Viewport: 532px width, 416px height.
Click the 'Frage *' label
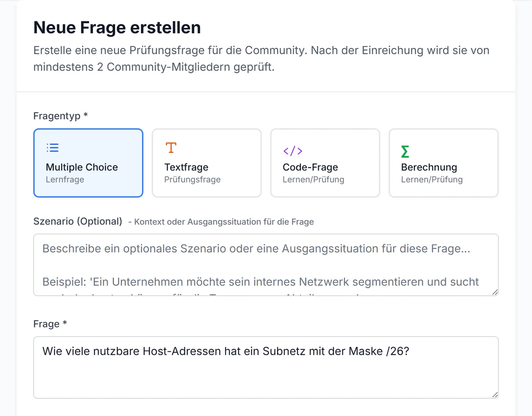click(50, 324)
